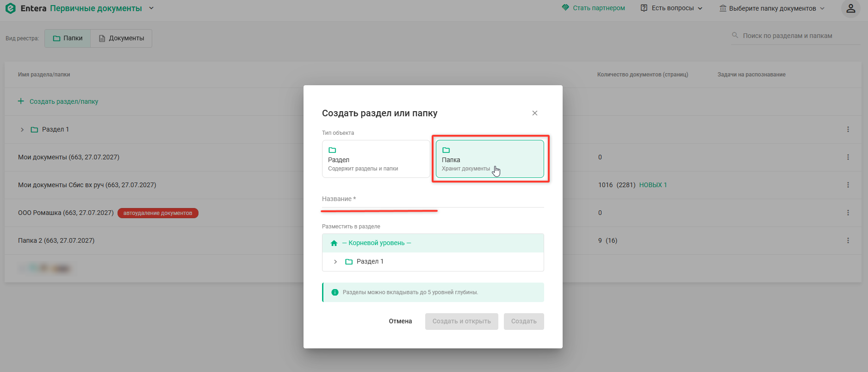The image size is (868, 372).
Task: Click the автоудаление документов badge
Action: [x=158, y=213]
